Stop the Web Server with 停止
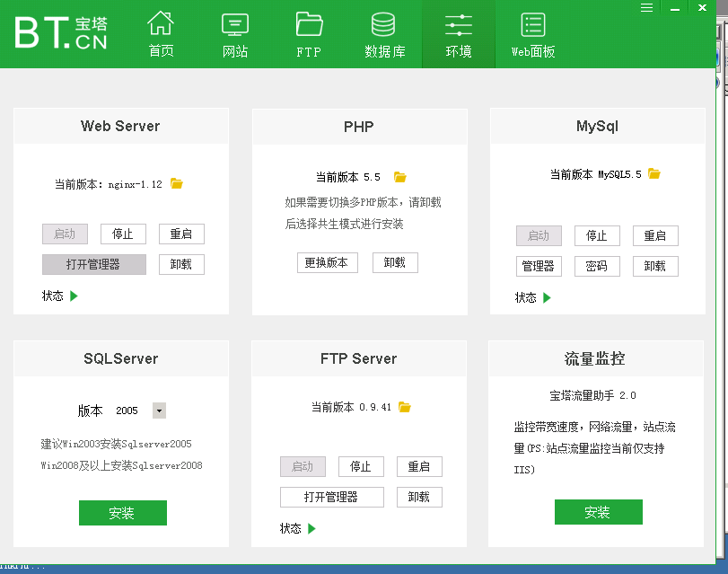 (x=123, y=234)
